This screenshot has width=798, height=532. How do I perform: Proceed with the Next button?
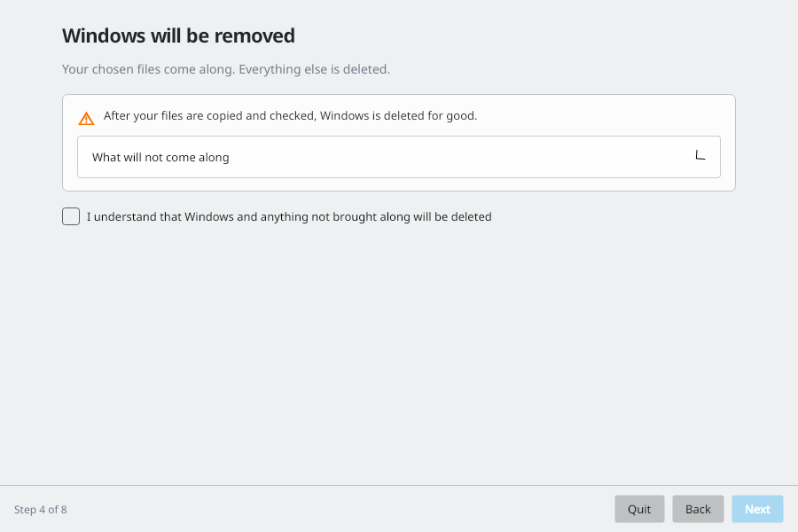[x=757, y=509]
